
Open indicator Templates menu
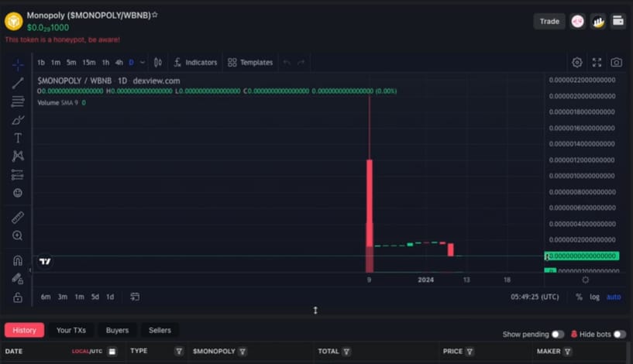pyautogui.click(x=250, y=63)
